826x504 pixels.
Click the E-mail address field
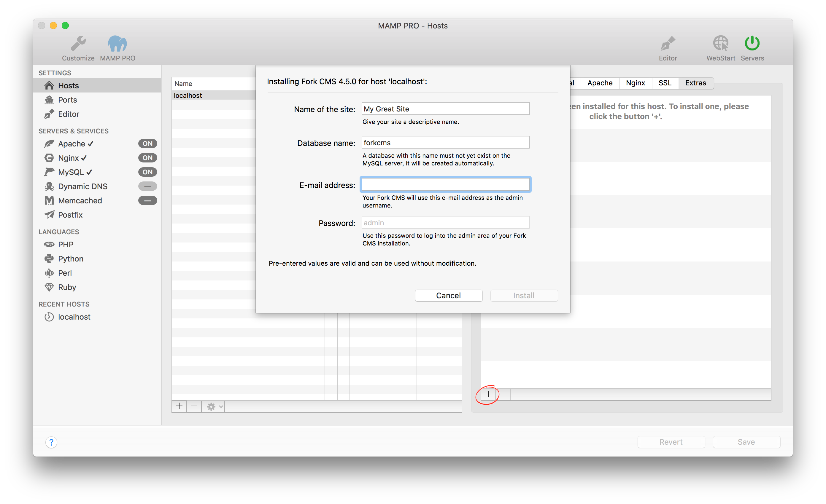click(446, 184)
